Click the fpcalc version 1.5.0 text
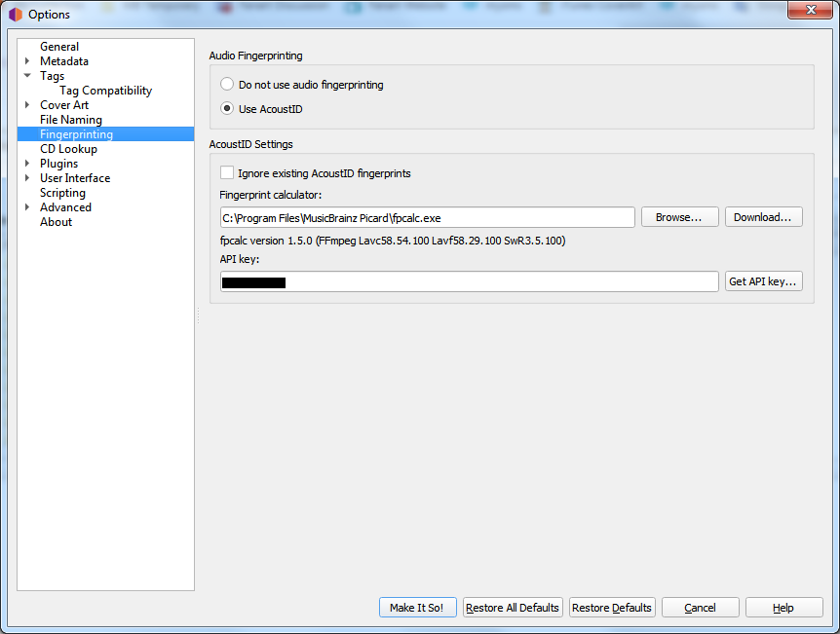Image resolution: width=840 pixels, height=634 pixels. [x=392, y=241]
